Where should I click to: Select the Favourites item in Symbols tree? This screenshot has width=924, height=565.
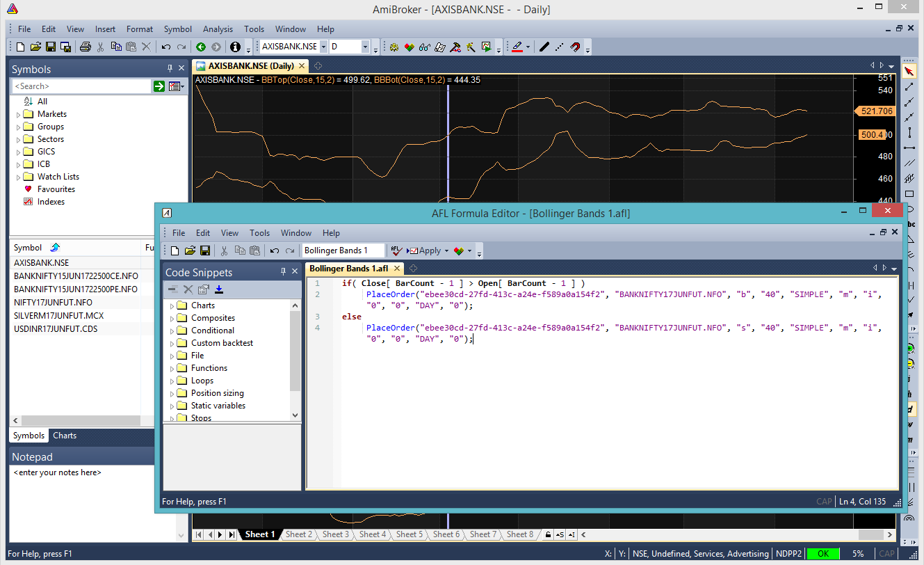[x=56, y=189]
